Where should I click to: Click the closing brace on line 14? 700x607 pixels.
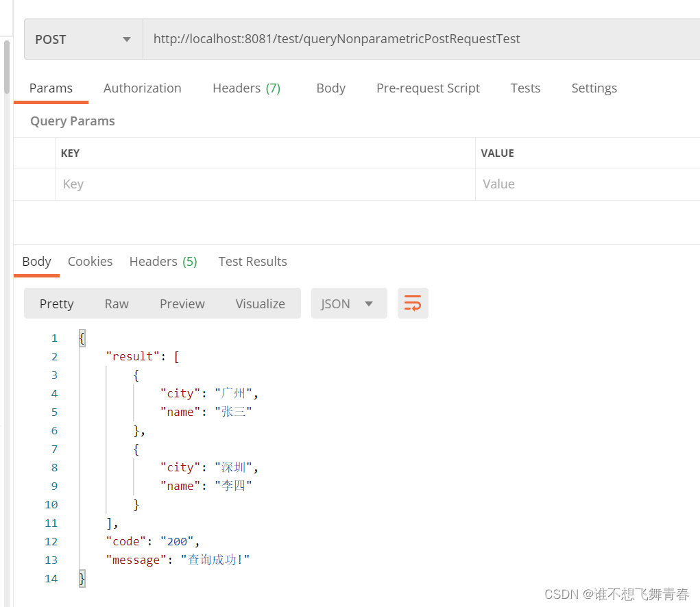pyautogui.click(x=82, y=578)
